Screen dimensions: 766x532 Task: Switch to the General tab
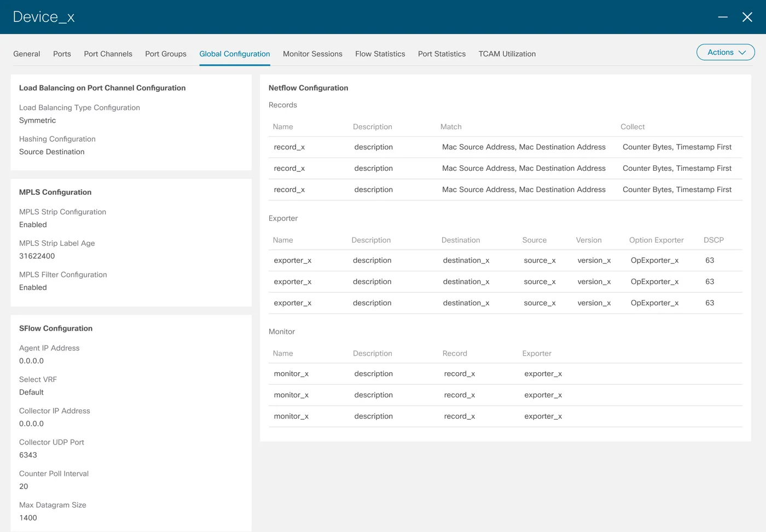[x=27, y=54]
